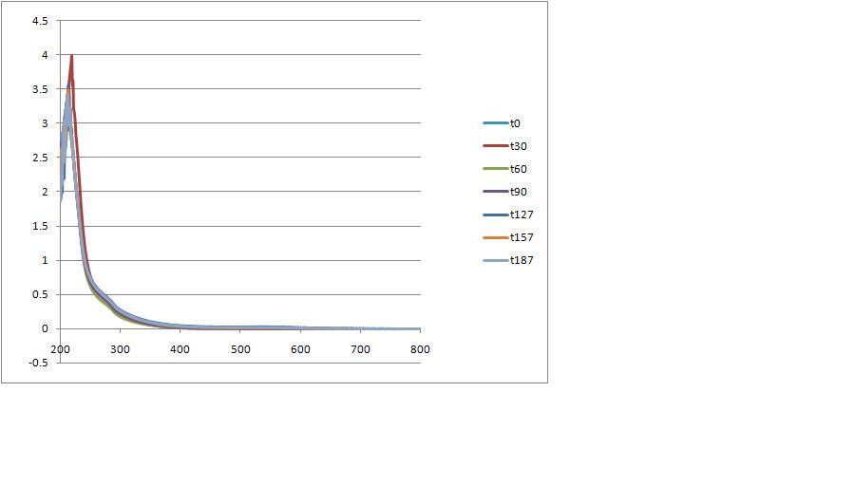Select the 2.5 y-axis tick label
The image size is (855, 504).
(x=40, y=158)
